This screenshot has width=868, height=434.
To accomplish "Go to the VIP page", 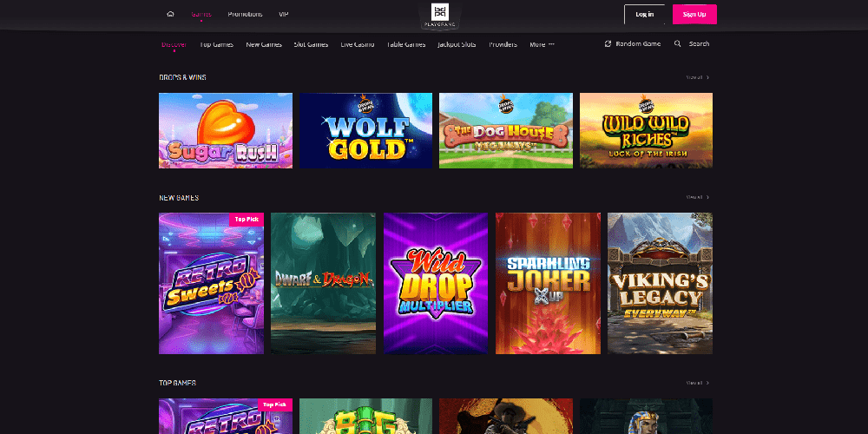I will coord(284,15).
